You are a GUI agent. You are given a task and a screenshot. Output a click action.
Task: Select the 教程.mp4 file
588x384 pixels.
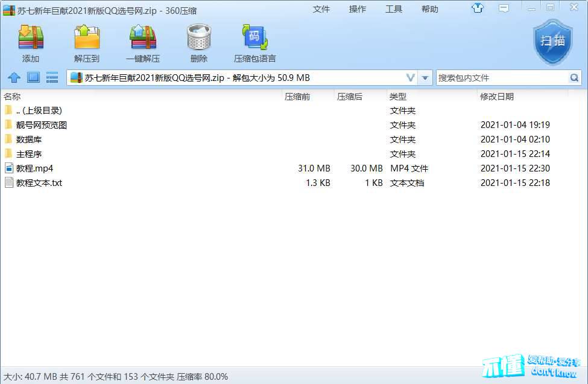pos(34,168)
